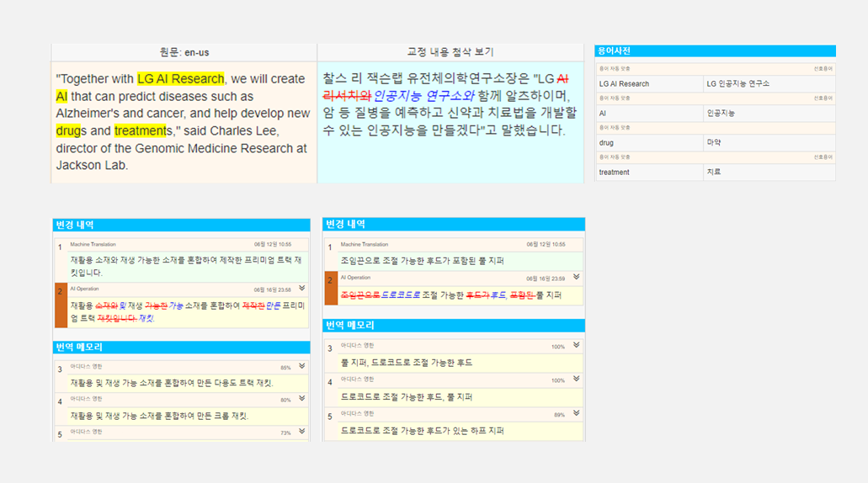Viewport: 868px width, 483px height.
Task: Expand AI Operation entry in track jacket history
Action: [301, 288]
